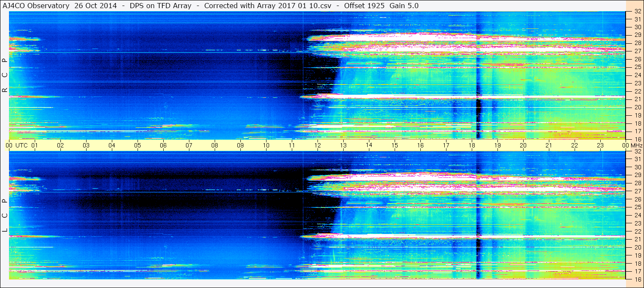644x288 pixels.
Task: Click the 19 hour tick label on time axis
Action: pyautogui.click(x=497, y=145)
